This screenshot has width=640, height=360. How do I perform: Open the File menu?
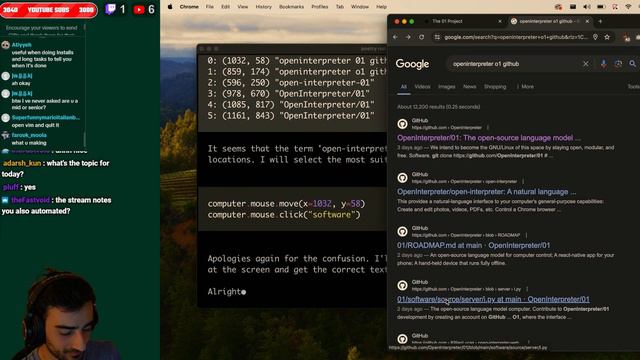209,7
